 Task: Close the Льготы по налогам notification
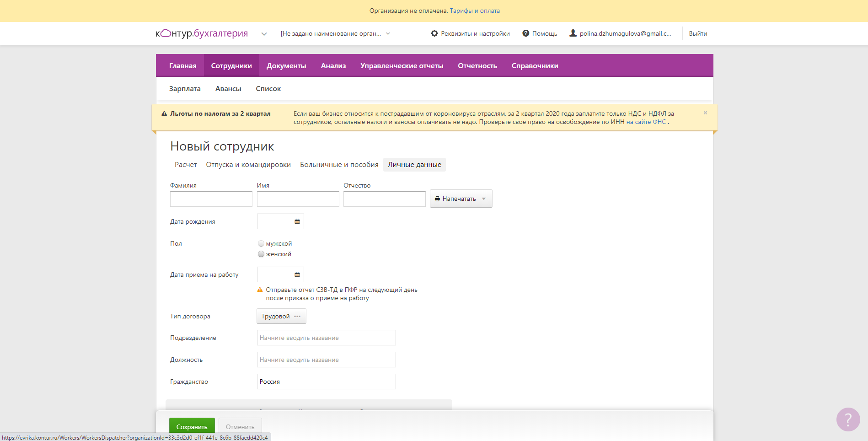(x=705, y=113)
